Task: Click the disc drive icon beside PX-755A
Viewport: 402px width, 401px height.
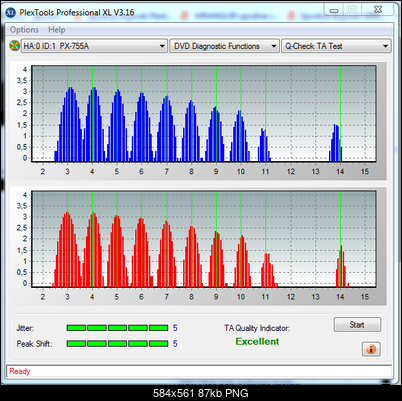Action: [14, 46]
